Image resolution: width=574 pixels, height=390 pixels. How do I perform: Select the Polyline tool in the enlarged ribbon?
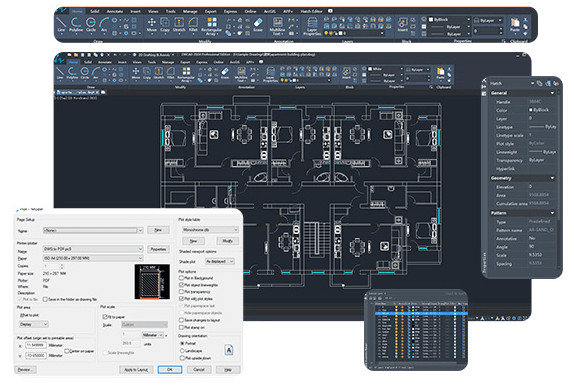[x=76, y=24]
